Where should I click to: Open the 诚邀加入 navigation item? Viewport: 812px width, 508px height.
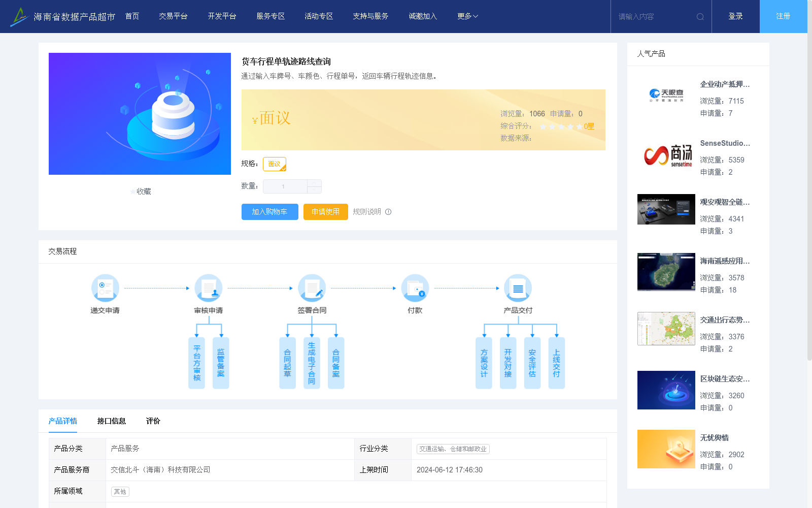[423, 16]
